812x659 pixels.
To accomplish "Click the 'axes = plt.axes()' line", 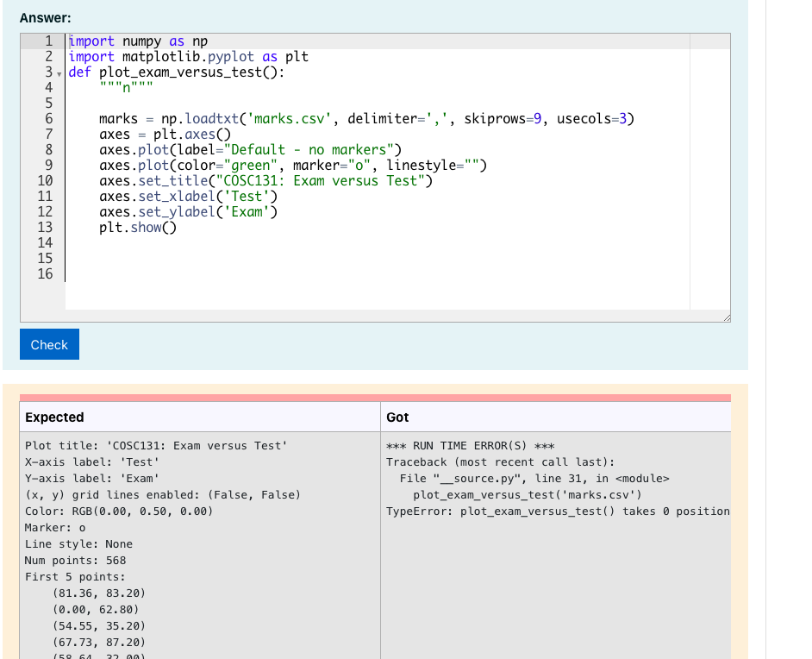I will point(165,135).
